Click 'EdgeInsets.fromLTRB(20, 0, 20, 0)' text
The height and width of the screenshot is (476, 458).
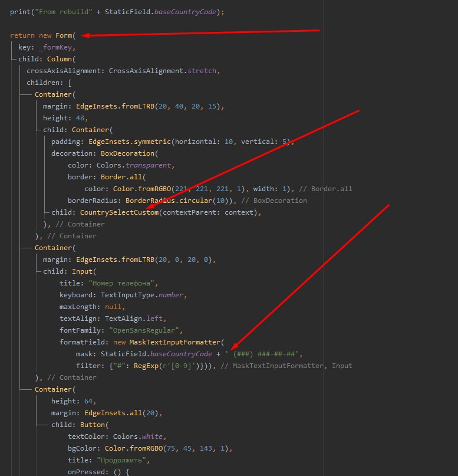tap(144, 260)
